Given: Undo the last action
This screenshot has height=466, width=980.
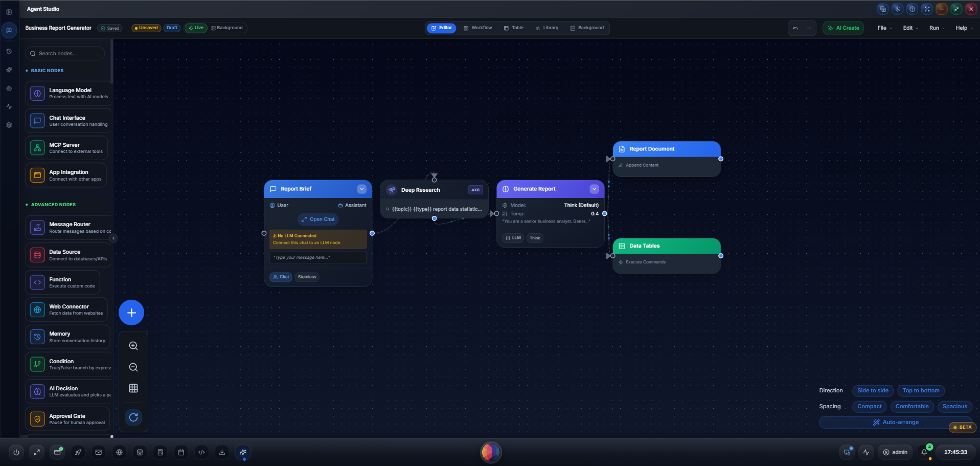Looking at the screenshot, I should pyautogui.click(x=795, y=28).
